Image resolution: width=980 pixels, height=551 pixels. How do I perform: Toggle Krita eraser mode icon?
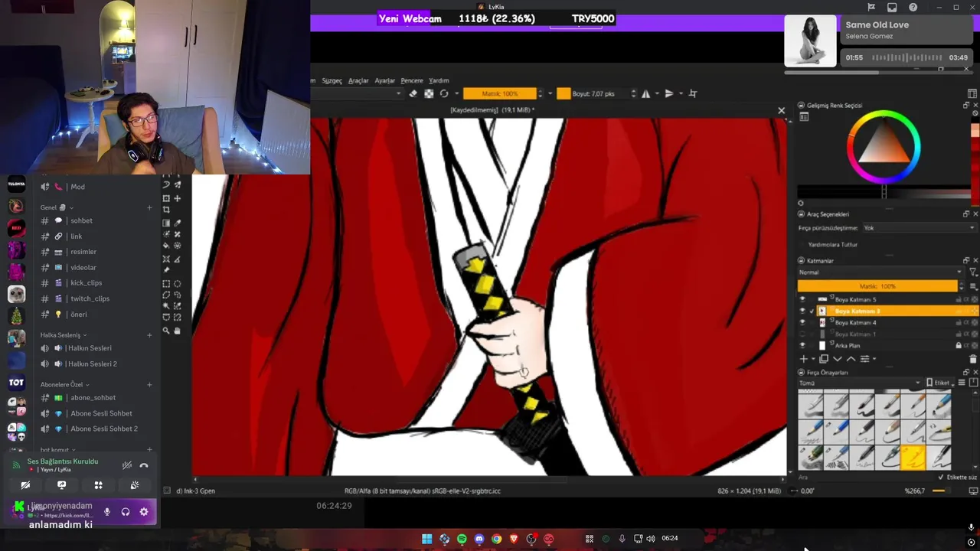(413, 93)
